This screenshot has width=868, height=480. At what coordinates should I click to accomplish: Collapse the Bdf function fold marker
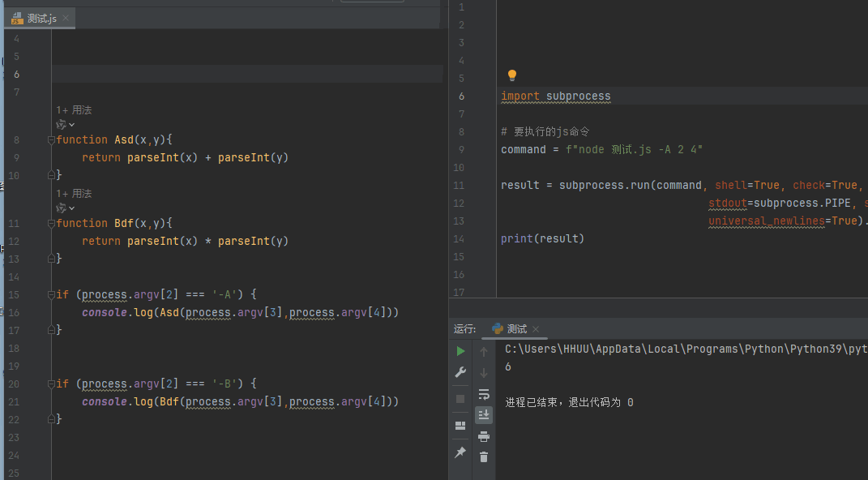51,223
